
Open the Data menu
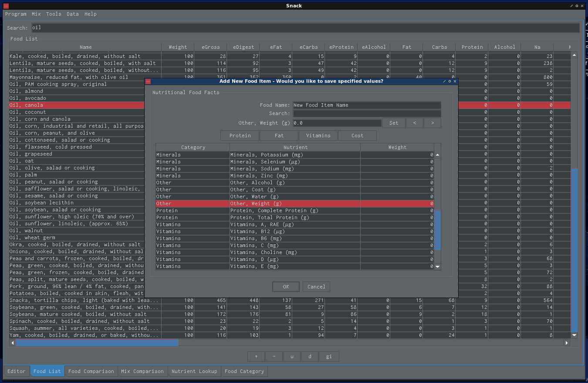point(73,14)
